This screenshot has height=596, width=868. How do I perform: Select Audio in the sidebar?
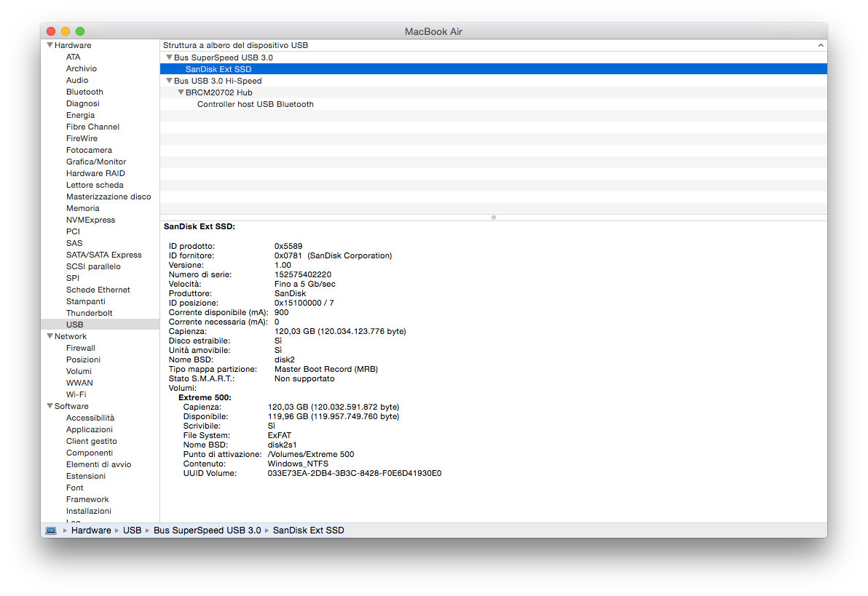[x=77, y=80]
